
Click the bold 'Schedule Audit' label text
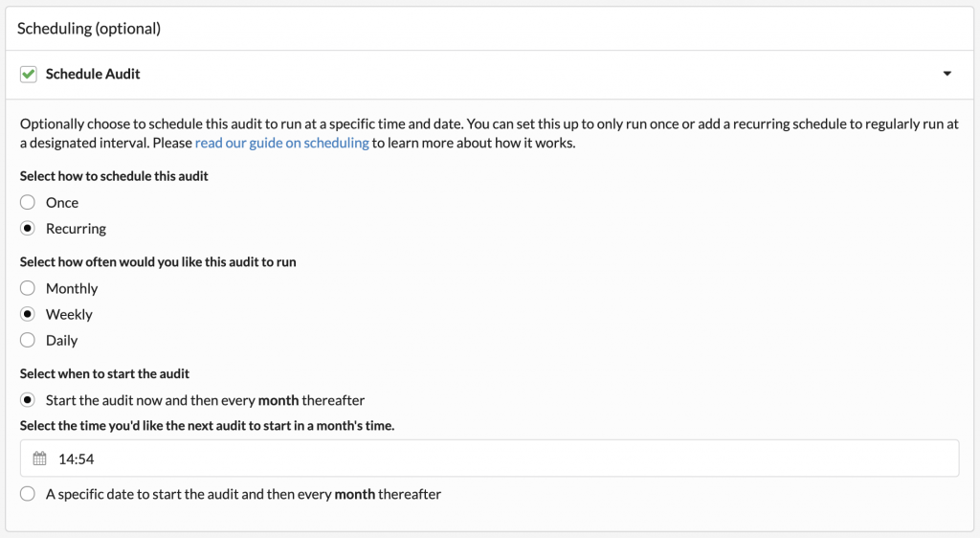(x=93, y=74)
